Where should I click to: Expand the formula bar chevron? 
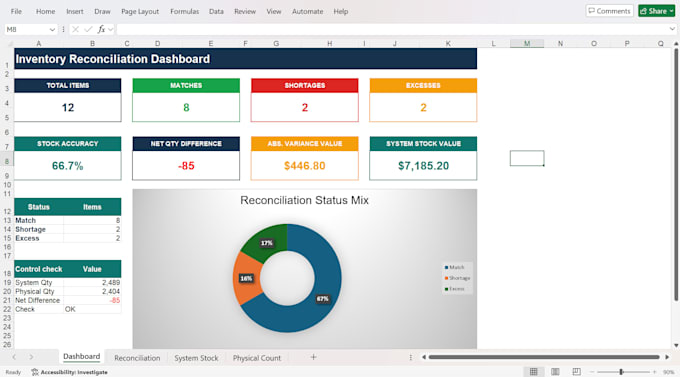pyautogui.click(x=672, y=29)
